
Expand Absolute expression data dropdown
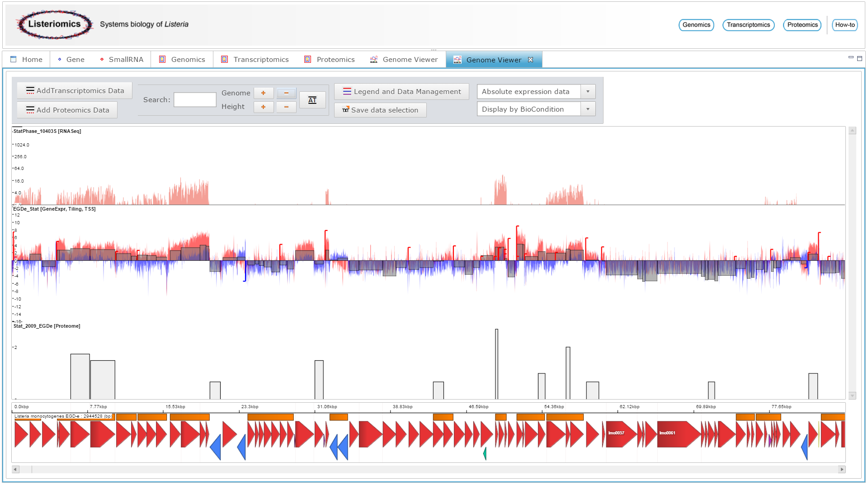[588, 92]
